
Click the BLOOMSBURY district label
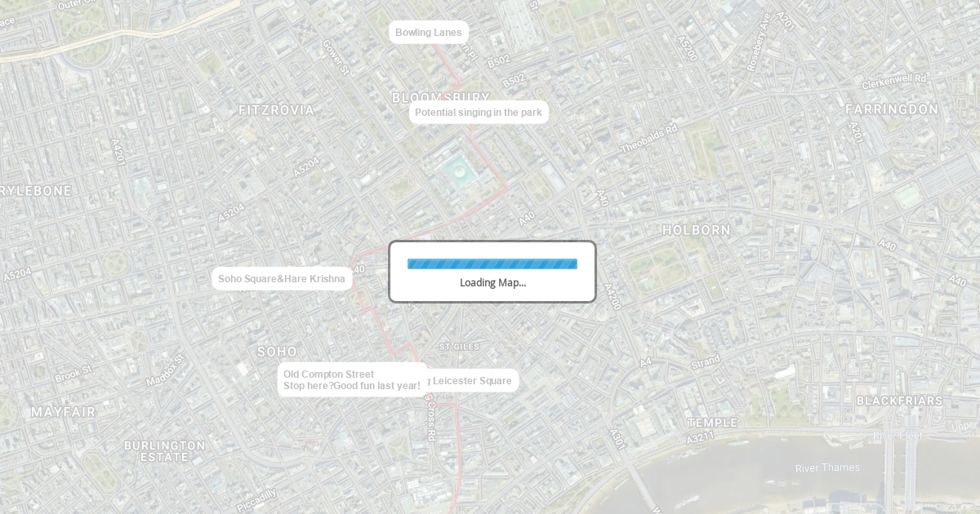[441, 97]
